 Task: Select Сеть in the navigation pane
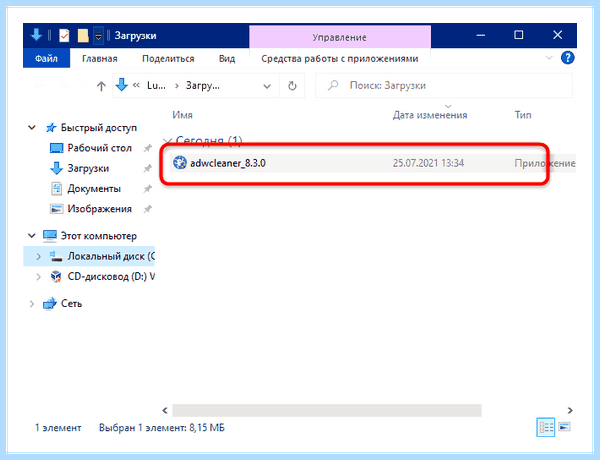click(x=72, y=303)
